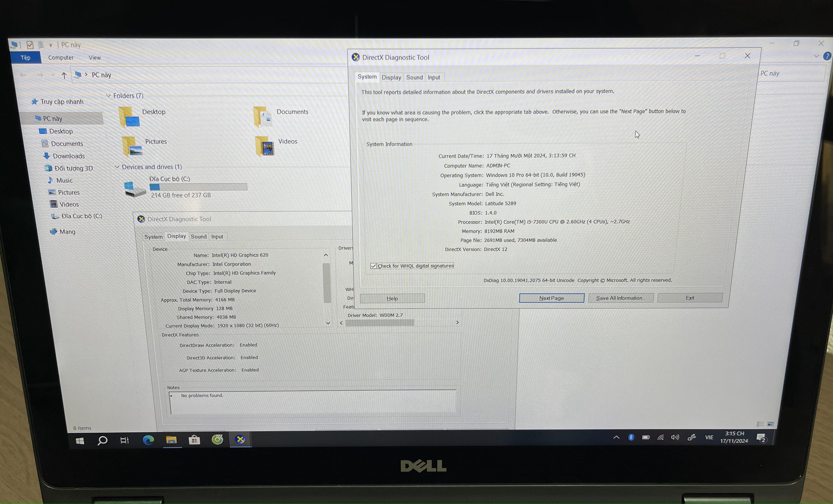Select Truy cập nhanh in sidebar

[62, 102]
